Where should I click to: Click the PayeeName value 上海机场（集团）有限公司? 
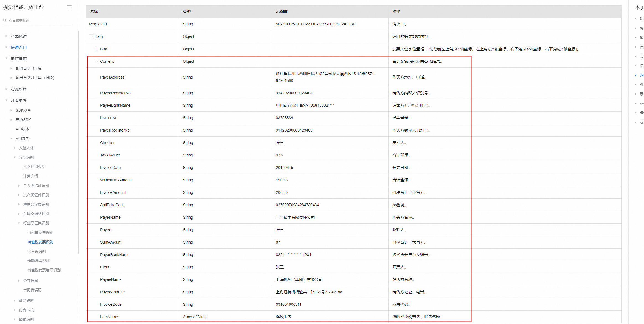pyautogui.click(x=299, y=279)
